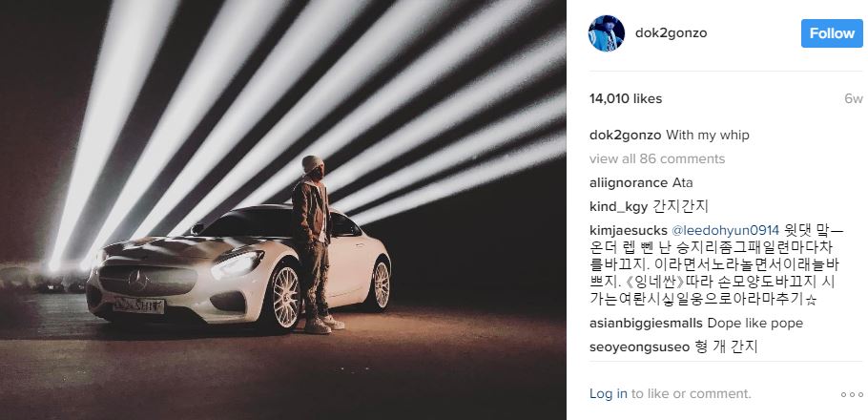
Task: Open seoyeongsuseo commenter profile
Action: click(x=639, y=347)
